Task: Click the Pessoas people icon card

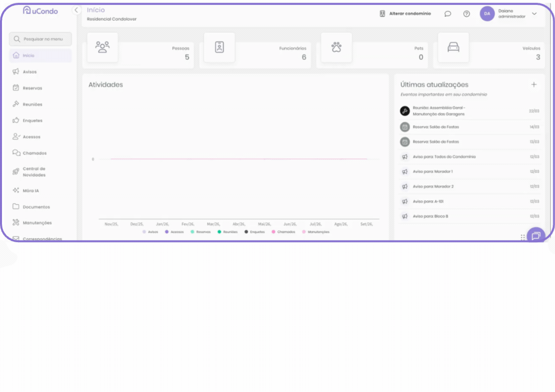Action: click(102, 47)
